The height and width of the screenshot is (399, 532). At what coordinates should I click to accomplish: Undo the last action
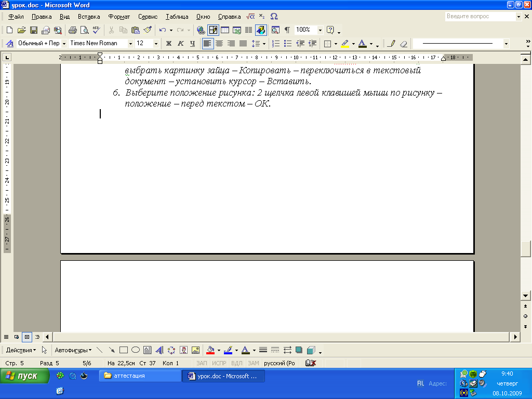tap(163, 30)
